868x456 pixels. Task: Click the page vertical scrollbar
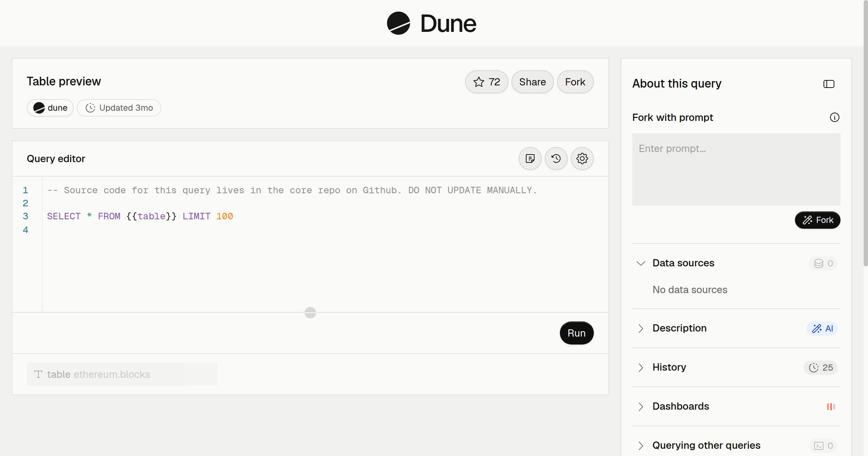(x=865, y=133)
